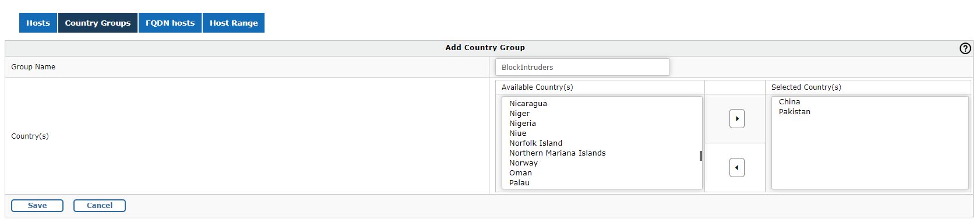980x222 pixels.
Task: Open the Country Groups tab
Action: [98, 23]
